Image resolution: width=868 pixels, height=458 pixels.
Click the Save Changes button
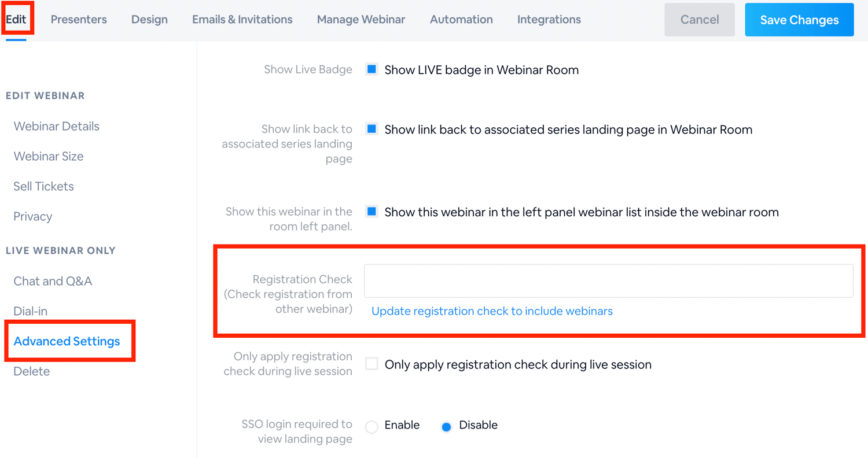pyautogui.click(x=799, y=19)
